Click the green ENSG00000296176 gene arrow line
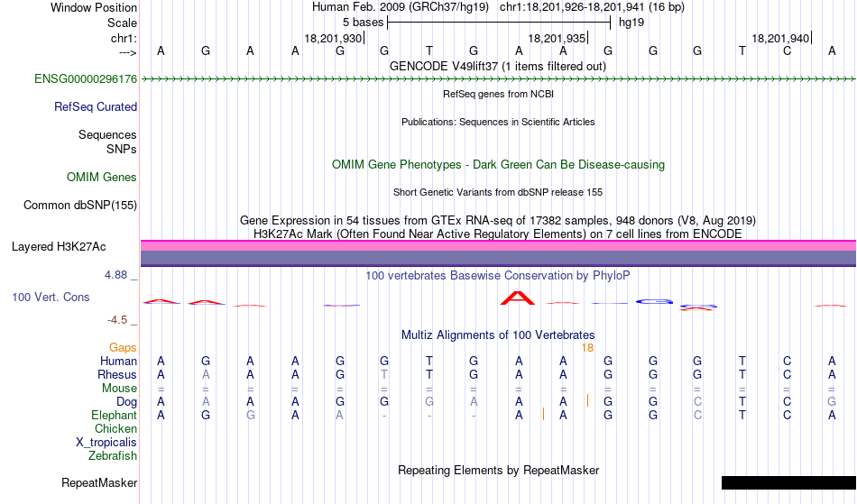The image size is (857, 504). point(498,79)
